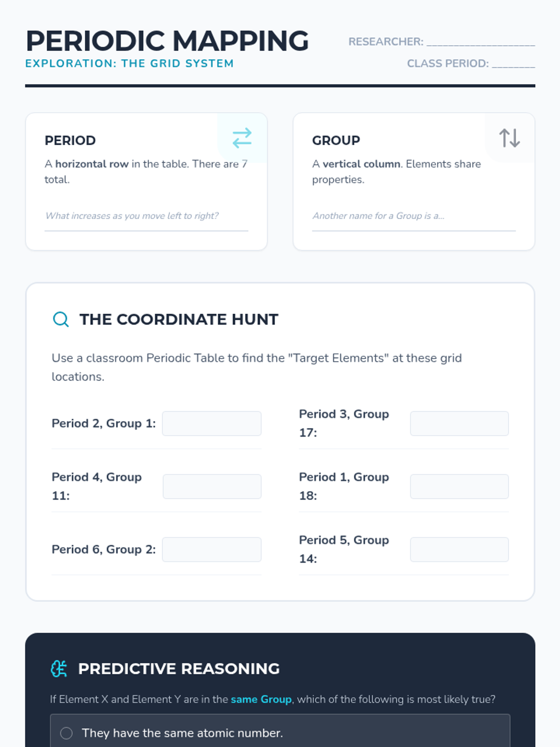Image resolution: width=560 pixels, height=747 pixels.
Task: Click the horizontal swap arrows icon in Period card
Action: [242, 138]
